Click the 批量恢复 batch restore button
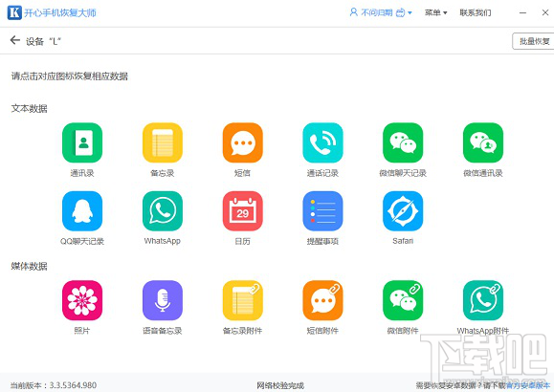554x392 pixels. pos(534,41)
